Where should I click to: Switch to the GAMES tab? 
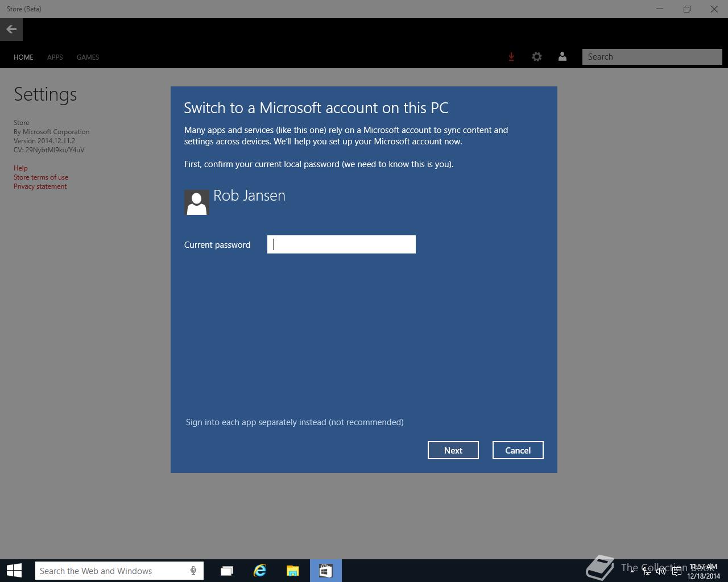(88, 57)
